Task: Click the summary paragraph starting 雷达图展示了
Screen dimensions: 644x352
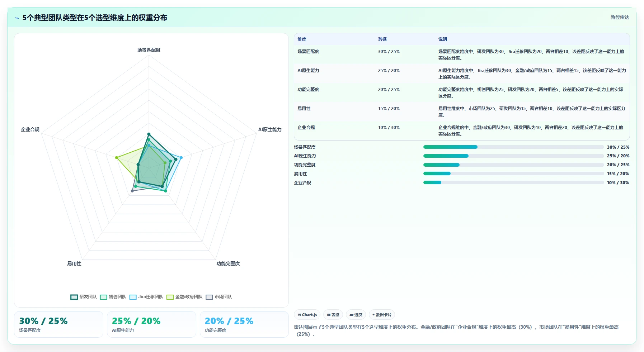Action: point(456,330)
